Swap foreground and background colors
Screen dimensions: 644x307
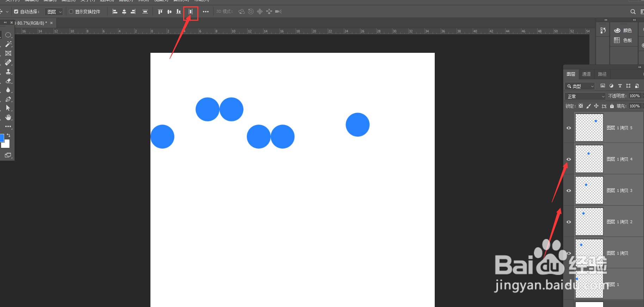(x=8, y=135)
